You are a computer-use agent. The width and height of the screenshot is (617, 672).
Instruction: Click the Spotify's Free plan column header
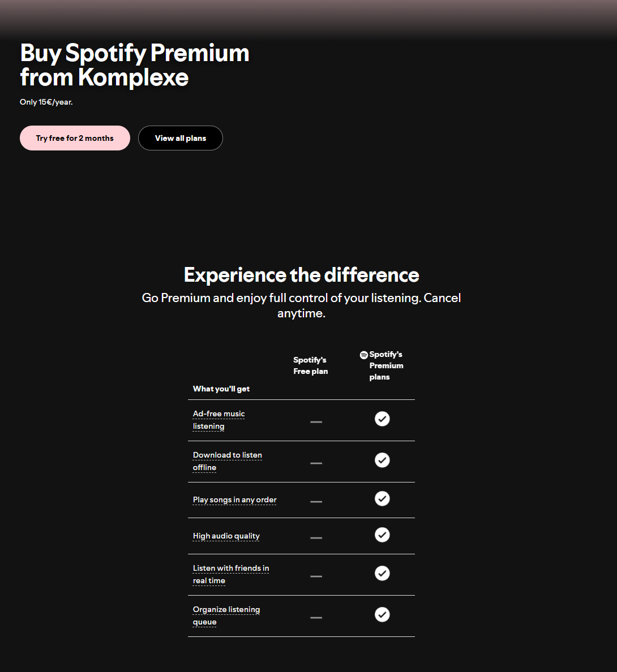pyautogui.click(x=310, y=365)
